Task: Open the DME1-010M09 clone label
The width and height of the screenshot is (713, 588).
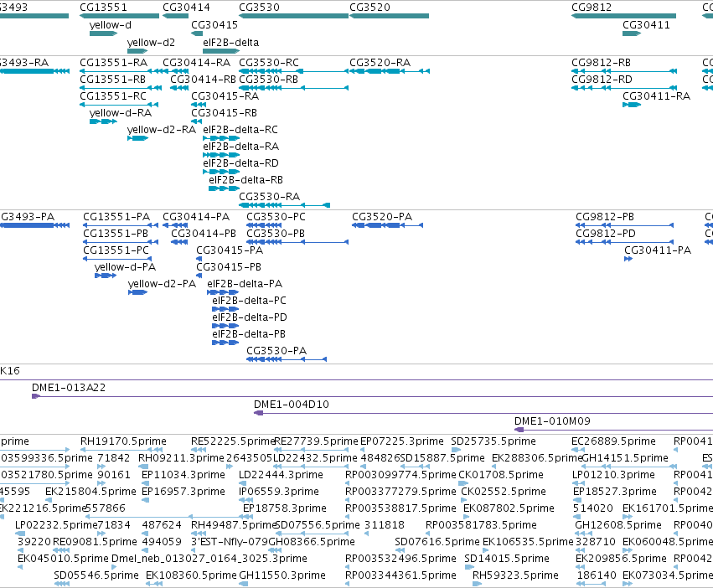Action: (552, 421)
